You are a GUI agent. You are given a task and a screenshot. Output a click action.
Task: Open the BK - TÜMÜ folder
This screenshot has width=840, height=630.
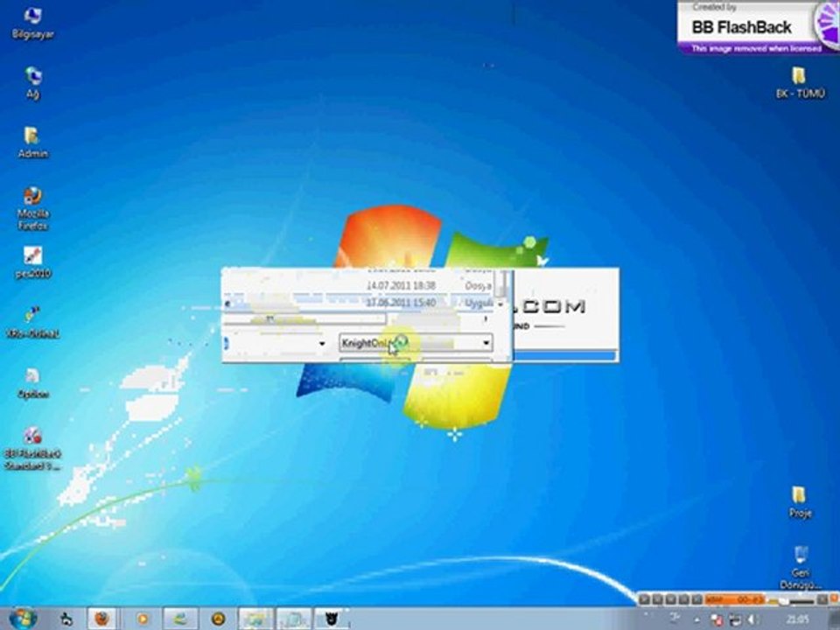point(801,82)
